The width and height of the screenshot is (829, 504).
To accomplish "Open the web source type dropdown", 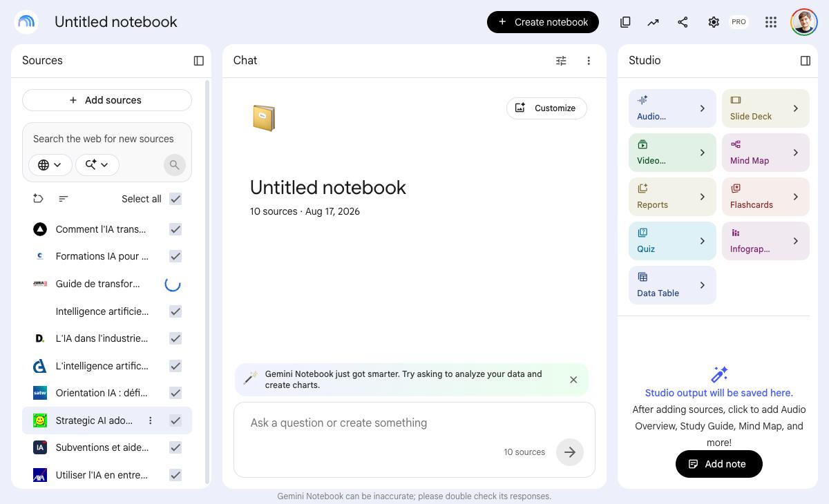I will click(x=50, y=164).
